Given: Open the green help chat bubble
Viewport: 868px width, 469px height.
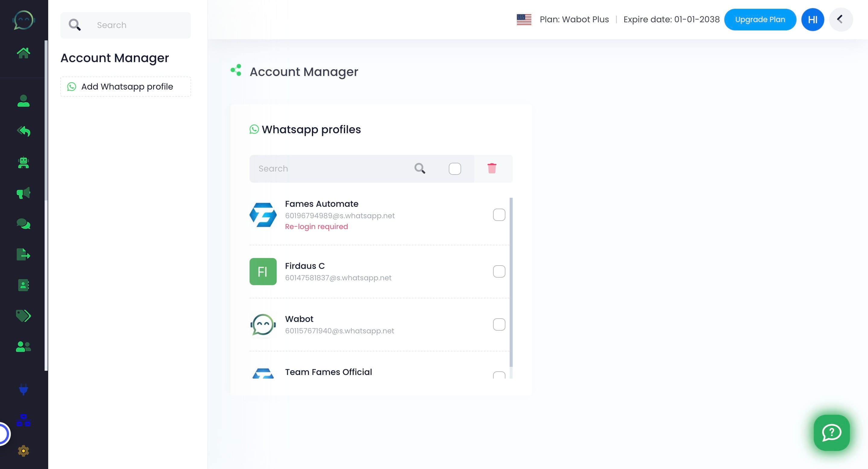Looking at the screenshot, I should click(x=831, y=433).
